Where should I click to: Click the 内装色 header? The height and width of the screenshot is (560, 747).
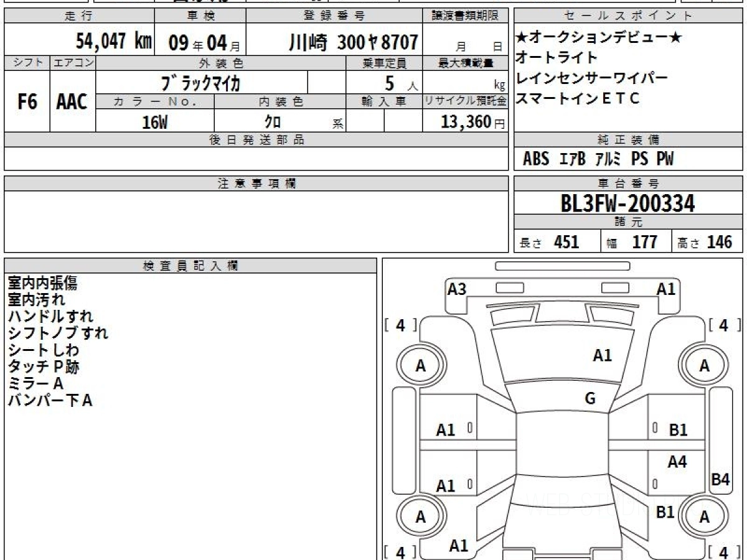(280, 101)
